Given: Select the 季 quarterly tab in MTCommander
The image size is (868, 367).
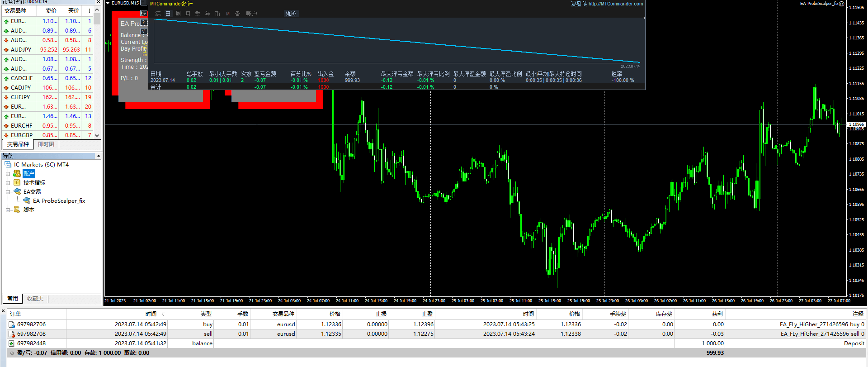Looking at the screenshot, I should click(198, 14).
